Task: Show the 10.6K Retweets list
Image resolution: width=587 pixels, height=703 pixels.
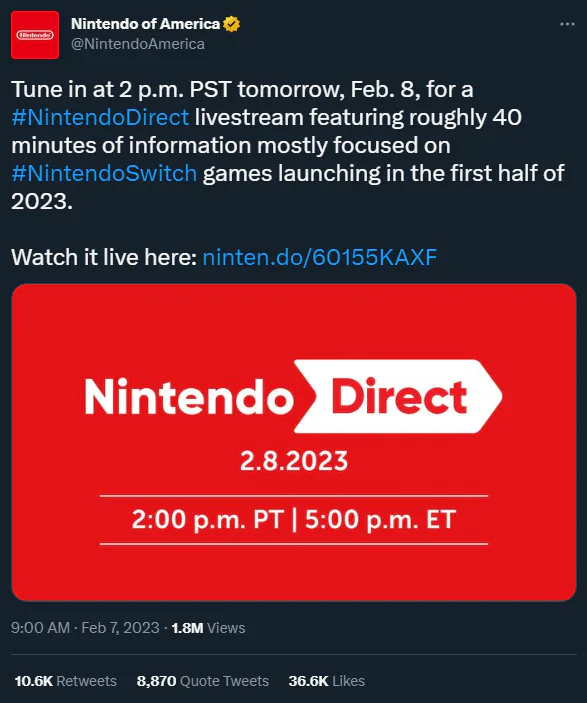Action: [x=65, y=681]
